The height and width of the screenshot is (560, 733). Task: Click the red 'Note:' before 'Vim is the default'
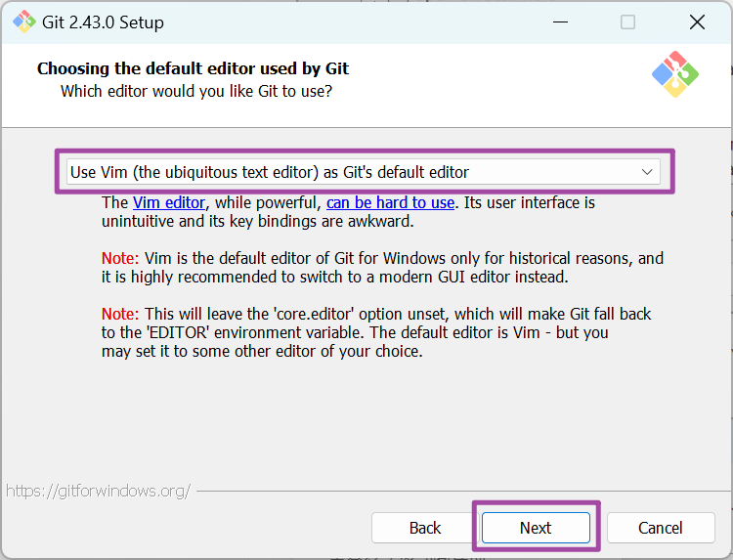[x=121, y=259]
